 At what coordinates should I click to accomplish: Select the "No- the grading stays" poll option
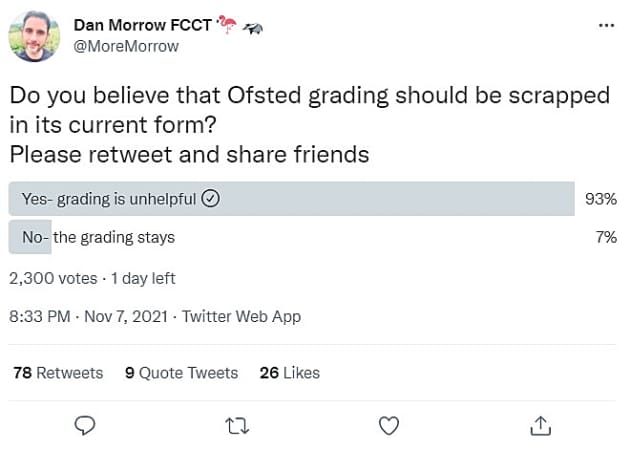98,238
